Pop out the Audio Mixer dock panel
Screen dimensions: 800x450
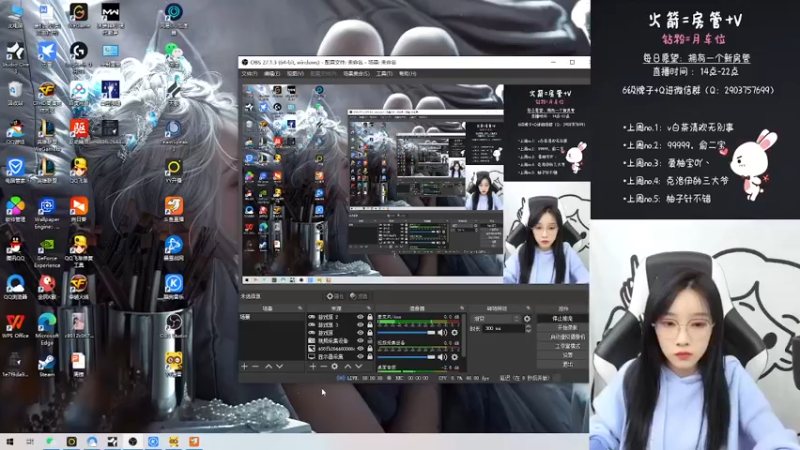coord(462,308)
